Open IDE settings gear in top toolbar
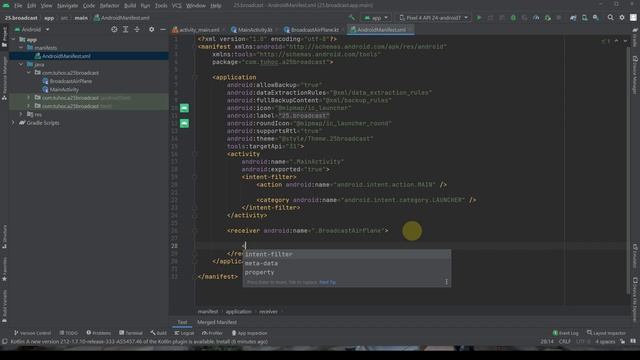The image size is (640, 360). (622, 18)
